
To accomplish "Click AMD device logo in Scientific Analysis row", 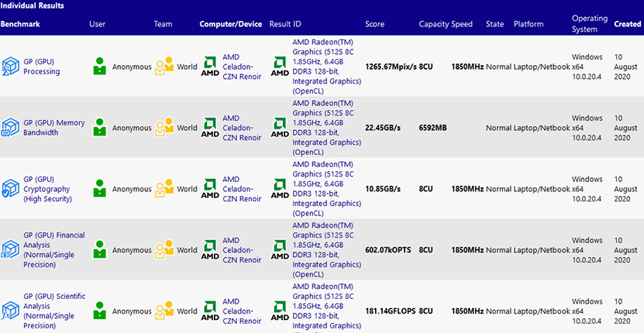I will click(210, 311).
